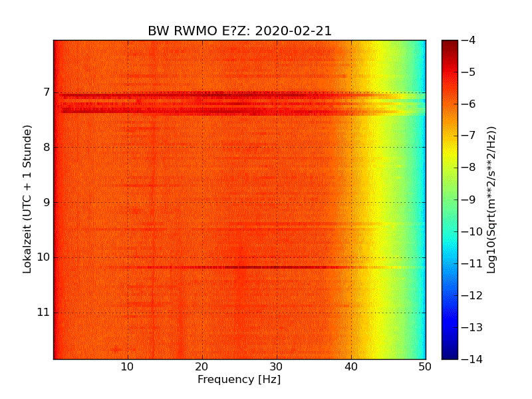Image resolution: width=532 pixels, height=399 pixels.
Task: Click the −11 colorbar tick label
Action: pos(472,263)
